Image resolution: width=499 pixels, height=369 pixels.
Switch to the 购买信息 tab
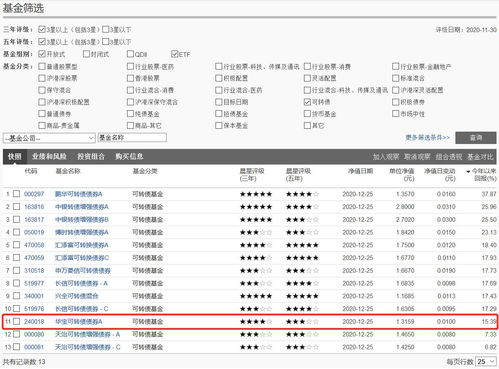coord(129,156)
